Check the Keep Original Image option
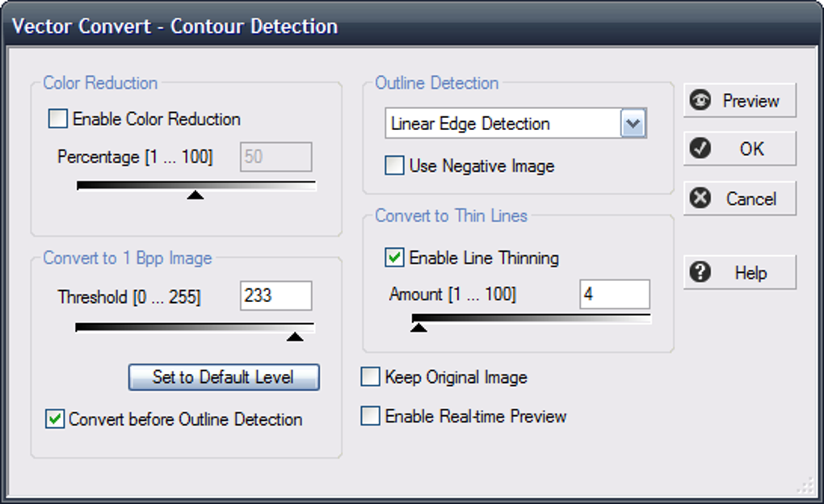 [370, 377]
